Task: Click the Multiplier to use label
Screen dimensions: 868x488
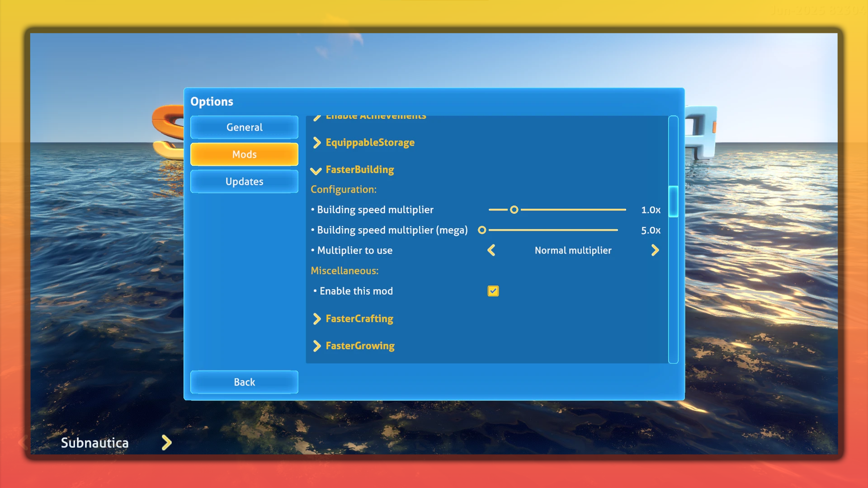Action: pyautogui.click(x=355, y=250)
